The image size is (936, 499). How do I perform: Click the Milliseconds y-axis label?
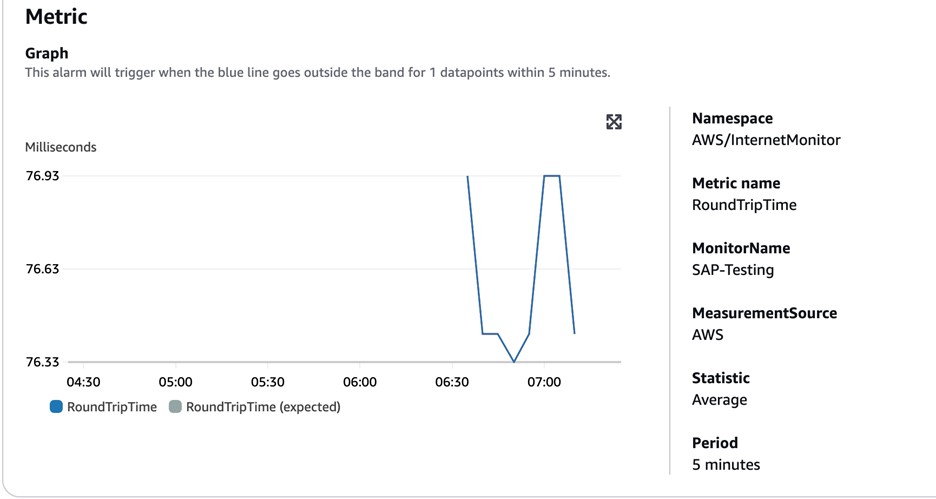(61, 147)
